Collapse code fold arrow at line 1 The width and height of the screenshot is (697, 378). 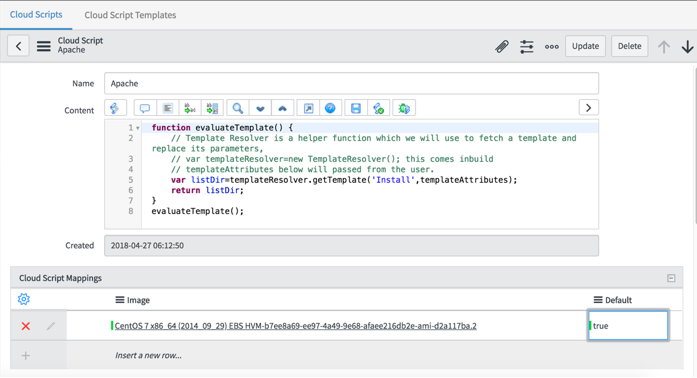[138, 128]
